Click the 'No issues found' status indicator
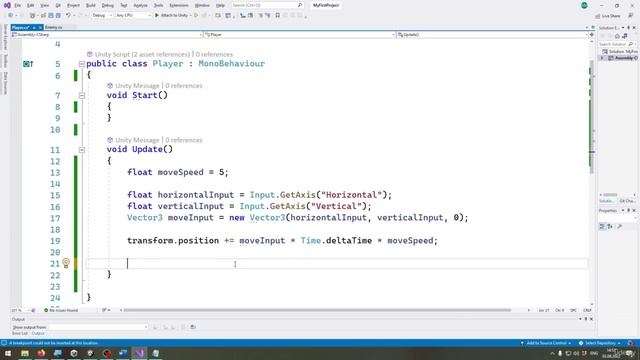This screenshot has width=640, height=360. tap(61, 310)
